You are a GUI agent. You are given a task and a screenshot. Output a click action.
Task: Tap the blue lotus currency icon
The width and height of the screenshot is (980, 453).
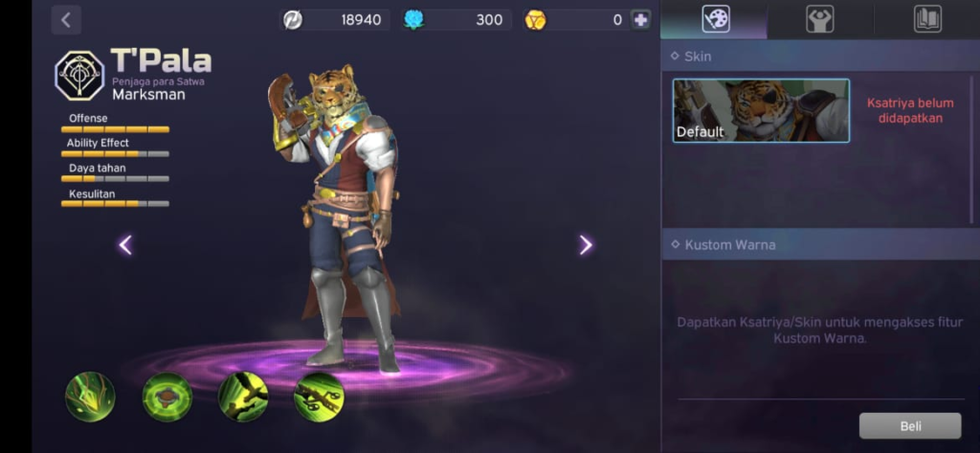[413, 20]
